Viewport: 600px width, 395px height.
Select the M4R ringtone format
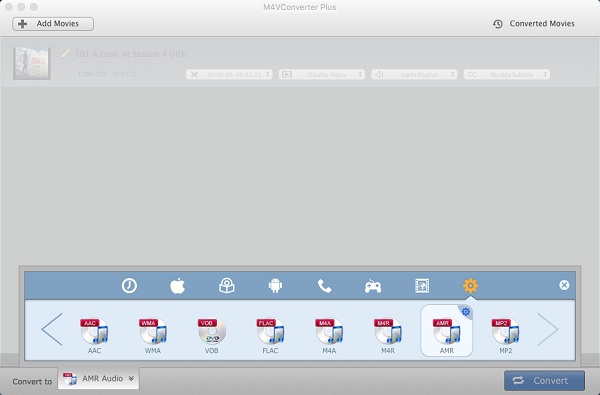click(388, 336)
